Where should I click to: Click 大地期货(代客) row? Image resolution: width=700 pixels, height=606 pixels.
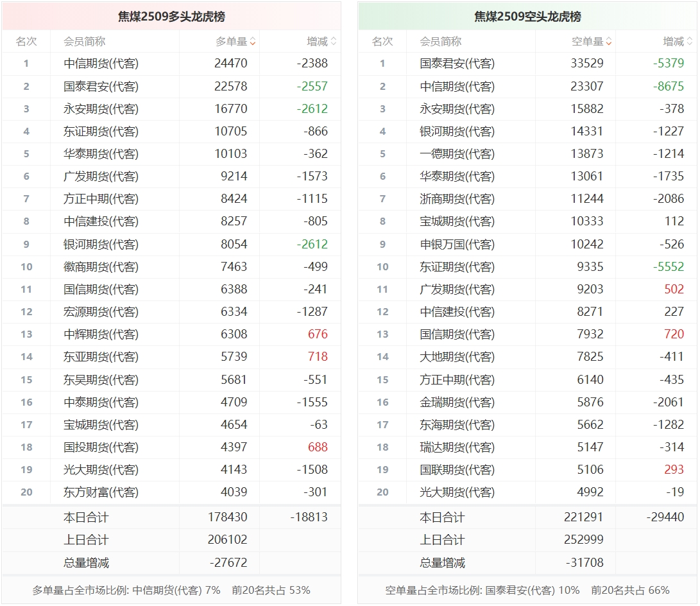pos(527,357)
